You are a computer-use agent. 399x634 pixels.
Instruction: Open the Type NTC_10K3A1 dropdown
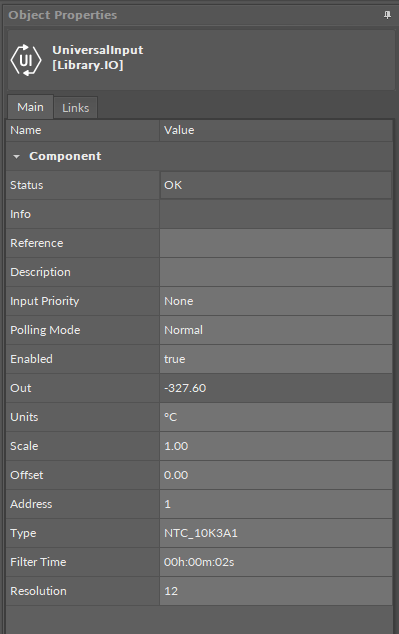(276, 533)
